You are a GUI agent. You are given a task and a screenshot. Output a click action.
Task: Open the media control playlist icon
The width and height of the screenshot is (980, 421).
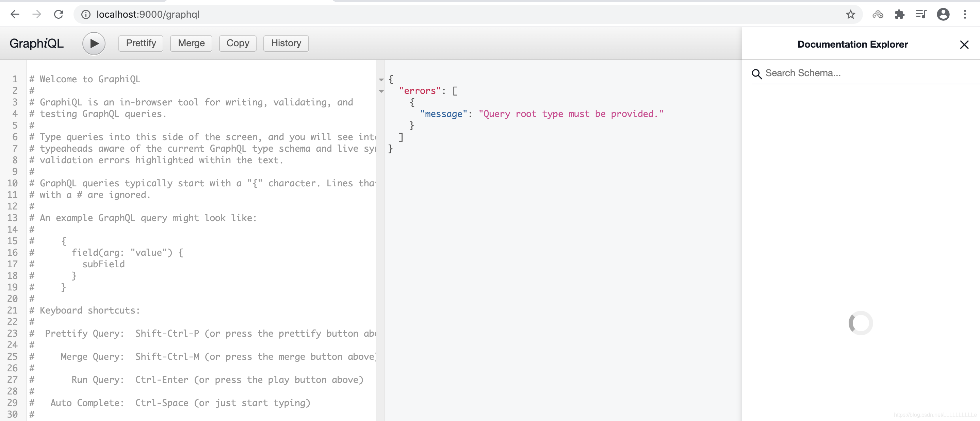(921, 14)
